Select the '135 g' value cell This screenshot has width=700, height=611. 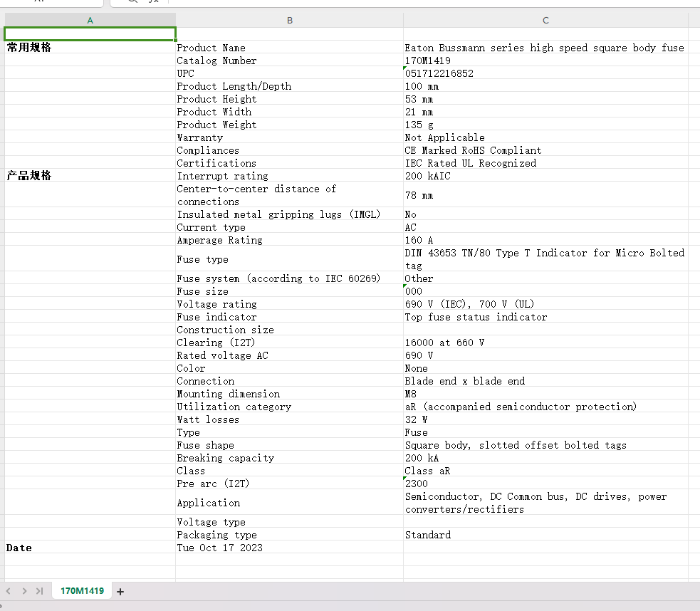click(x=545, y=125)
